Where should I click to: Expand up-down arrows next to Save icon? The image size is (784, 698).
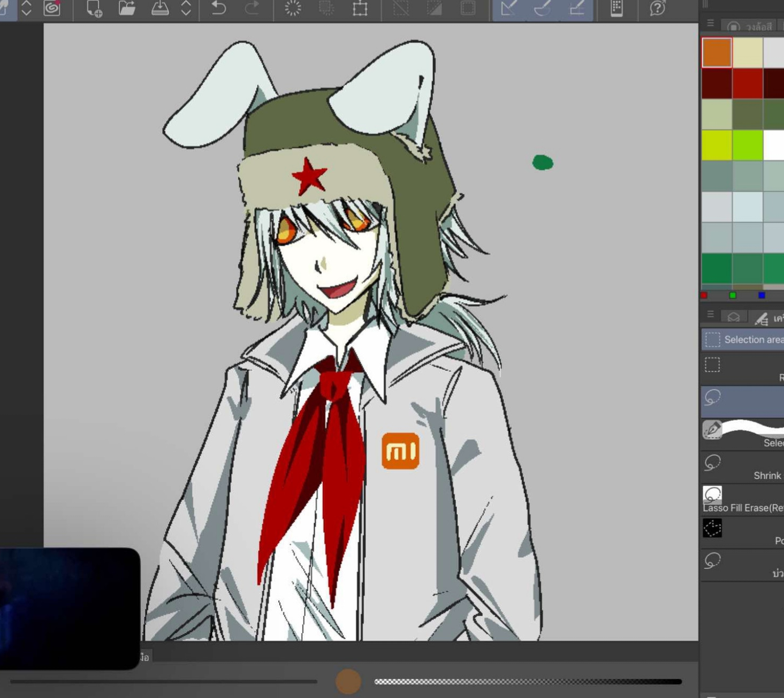pos(186,8)
